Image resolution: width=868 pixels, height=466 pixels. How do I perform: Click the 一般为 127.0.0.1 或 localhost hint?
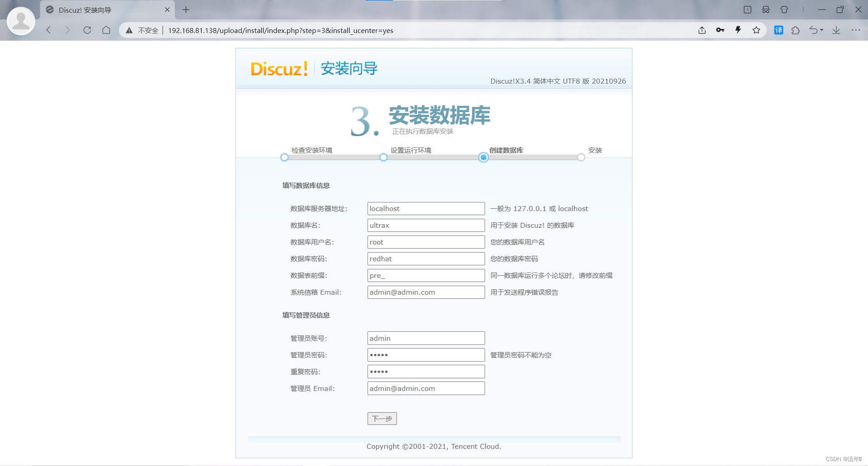pyautogui.click(x=539, y=209)
